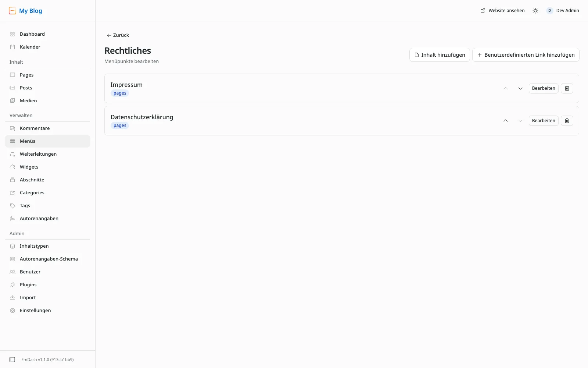Open Benutzer management
The height and width of the screenshot is (368, 588).
click(48, 272)
